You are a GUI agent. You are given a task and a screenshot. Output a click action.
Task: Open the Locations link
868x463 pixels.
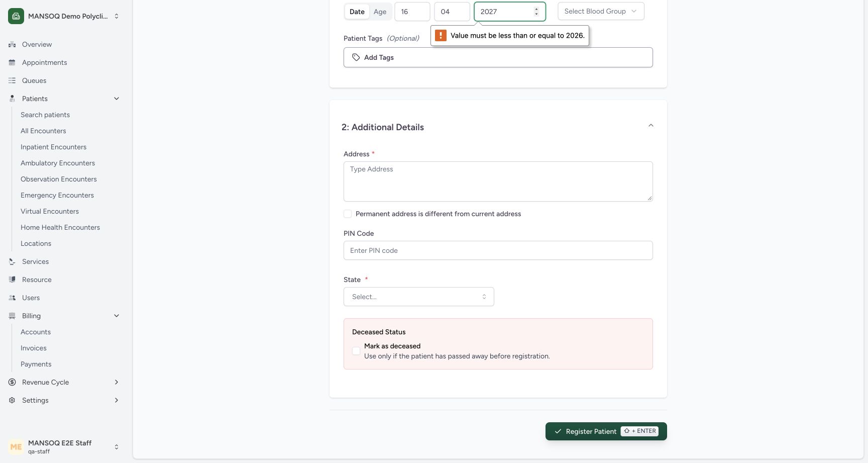click(x=36, y=243)
